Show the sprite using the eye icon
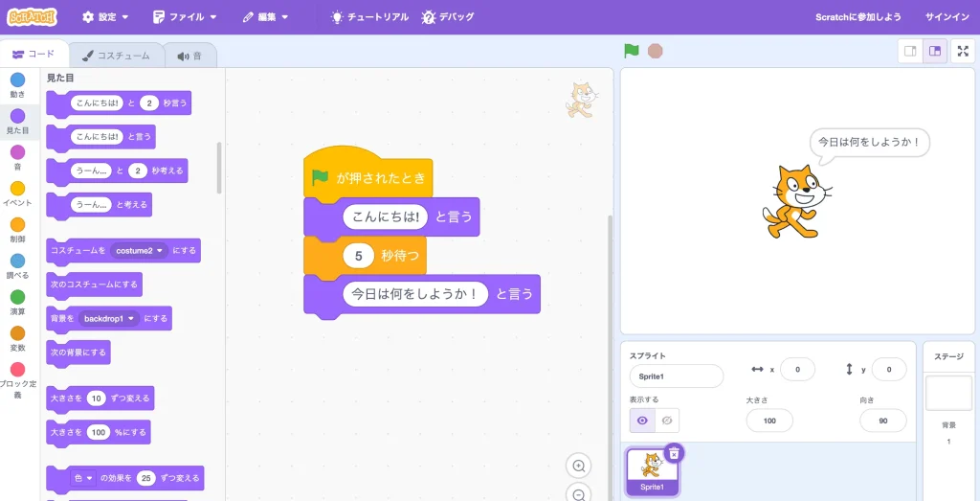The height and width of the screenshot is (501, 980). point(642,421)
